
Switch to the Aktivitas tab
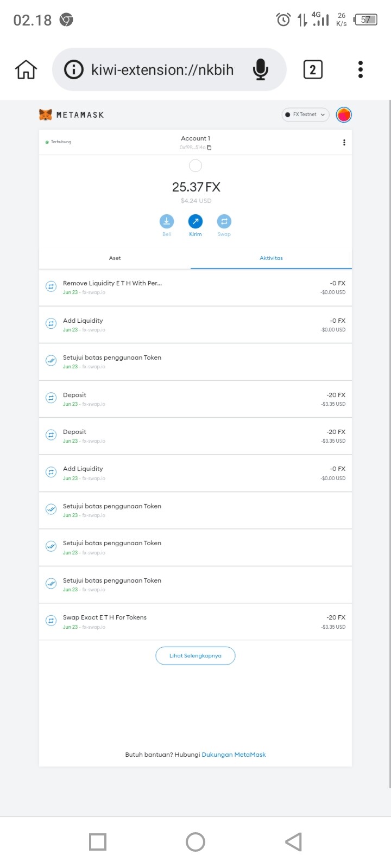click(x=271, y=258)
